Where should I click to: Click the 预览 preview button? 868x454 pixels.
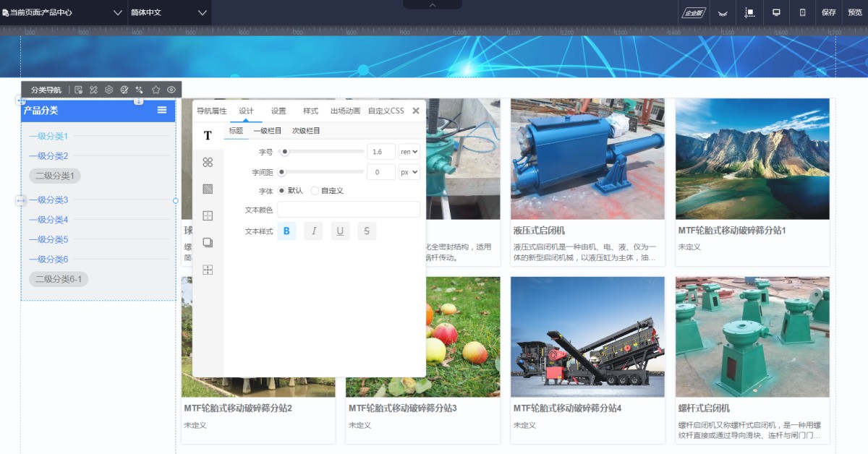tap(854, 12)
